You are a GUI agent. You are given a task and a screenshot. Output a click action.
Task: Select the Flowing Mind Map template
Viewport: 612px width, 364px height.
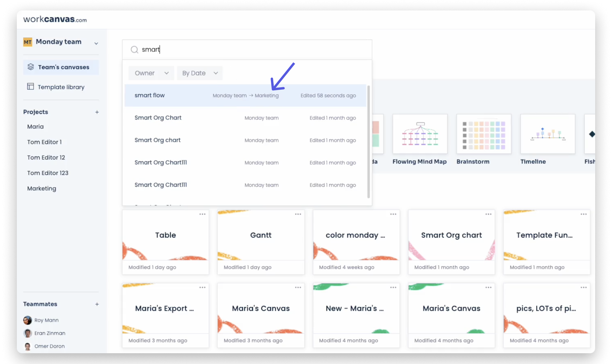(420, 134)
